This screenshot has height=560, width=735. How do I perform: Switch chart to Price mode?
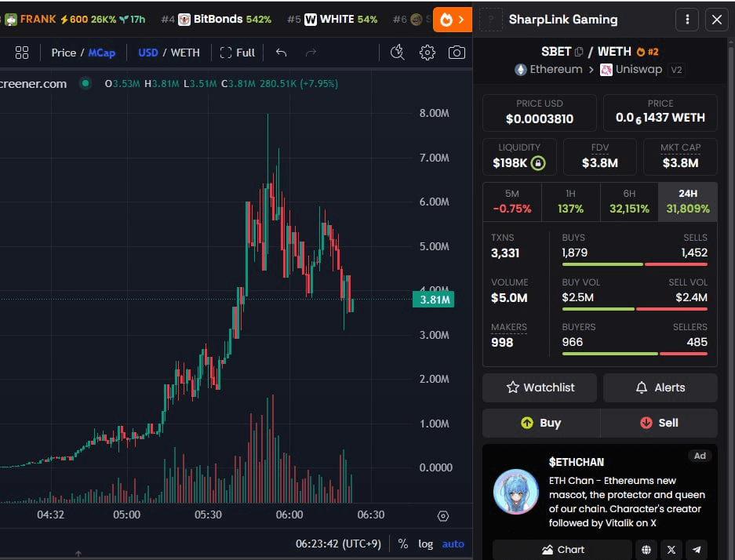[64, 53]
